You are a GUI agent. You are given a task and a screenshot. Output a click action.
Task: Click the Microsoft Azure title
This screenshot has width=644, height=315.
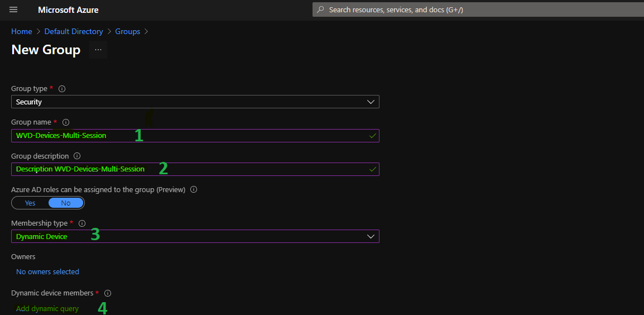click(68, 9)
